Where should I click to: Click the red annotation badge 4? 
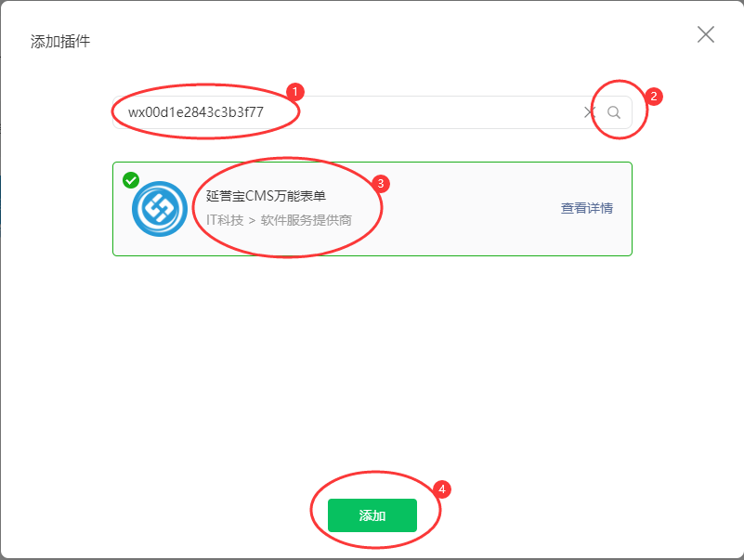(x=442, y=489)
